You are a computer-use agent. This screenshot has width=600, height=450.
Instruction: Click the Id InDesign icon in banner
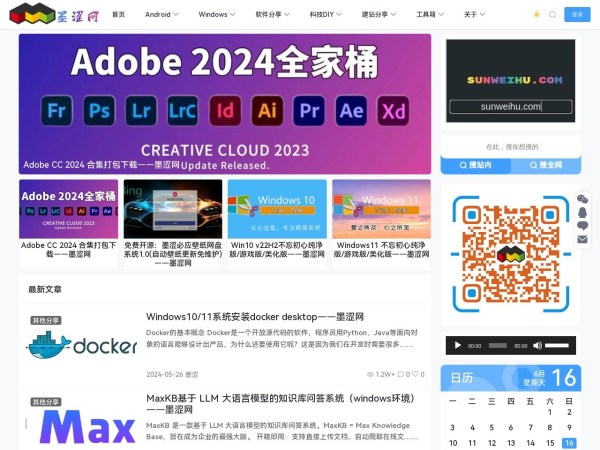point(225,111)
